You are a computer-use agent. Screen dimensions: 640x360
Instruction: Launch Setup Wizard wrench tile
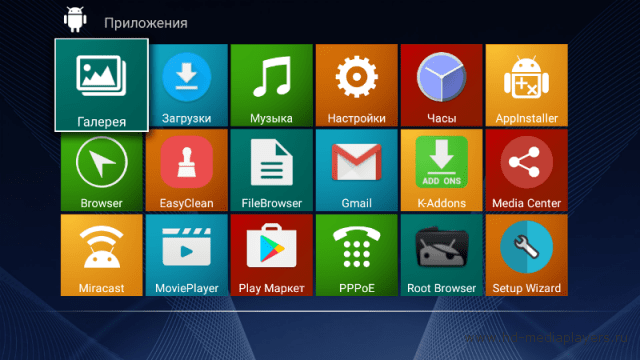[527, 255]
